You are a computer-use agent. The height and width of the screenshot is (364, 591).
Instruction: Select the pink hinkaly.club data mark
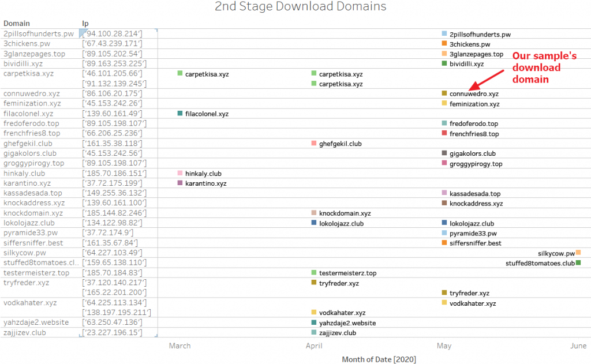180,173
